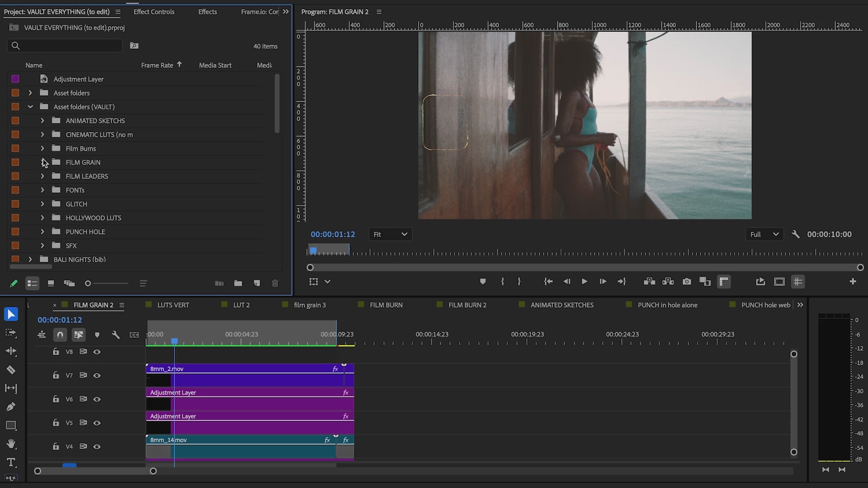This screenshot has width=868, height=488.
Task: Lock the V4 track
Action: 55,446
